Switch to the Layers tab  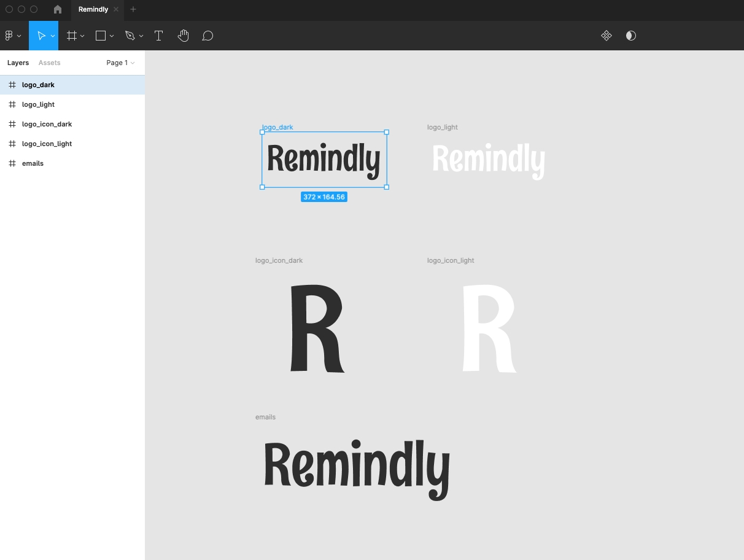tap(18, 63)
